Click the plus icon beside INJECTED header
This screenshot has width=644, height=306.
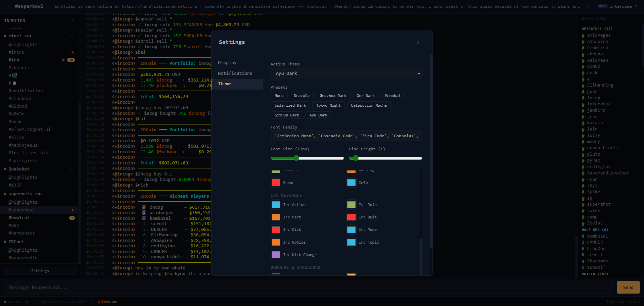[x=73, y=21]
